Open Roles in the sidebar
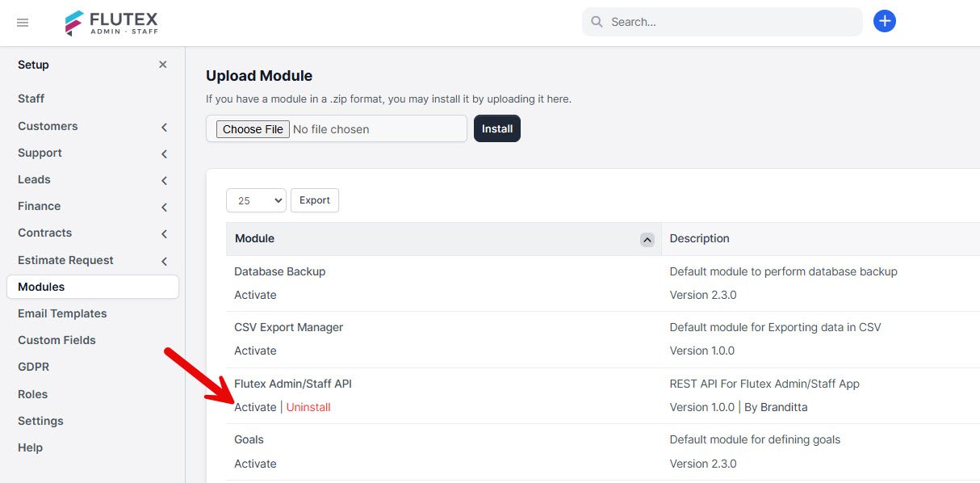The height and width of the screenshot is (483, 980). 32,394
